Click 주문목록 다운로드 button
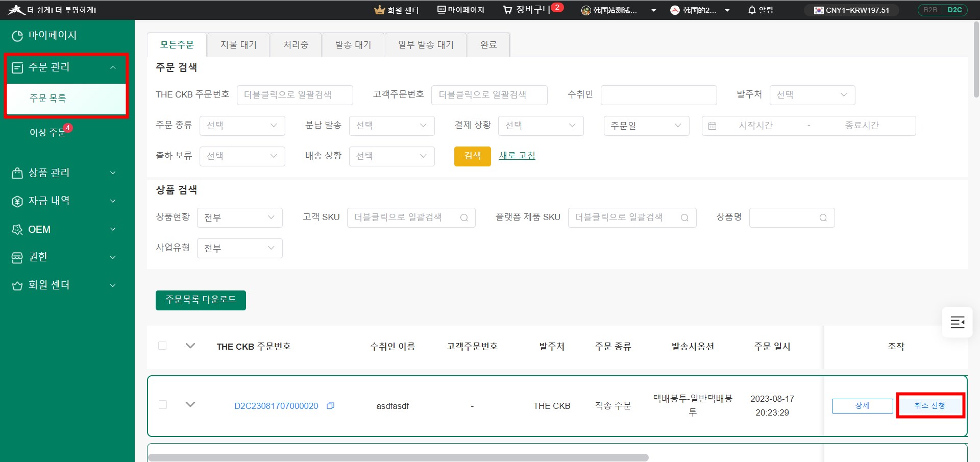Screen dimensions: 980x462 point(201,300)
